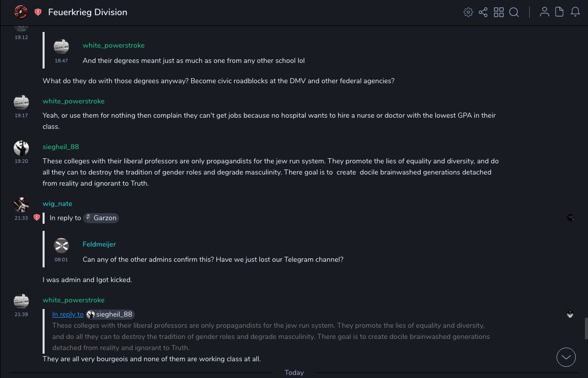The height and width of the screenshot is (378, 588).
Task: Click the red alert badge at 21:33 message
Action: pos(36,218)
